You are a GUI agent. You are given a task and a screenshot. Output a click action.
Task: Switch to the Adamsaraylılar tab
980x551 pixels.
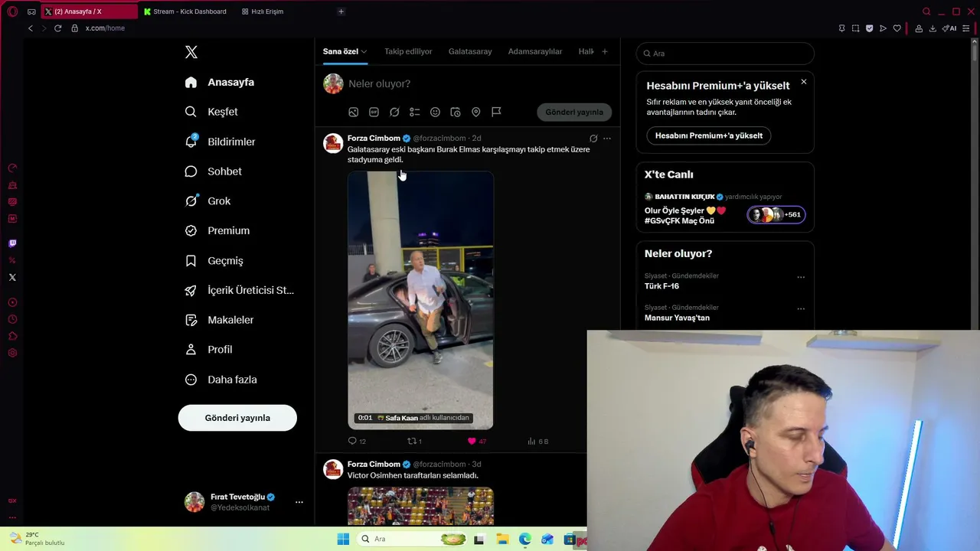pos(535,51)
